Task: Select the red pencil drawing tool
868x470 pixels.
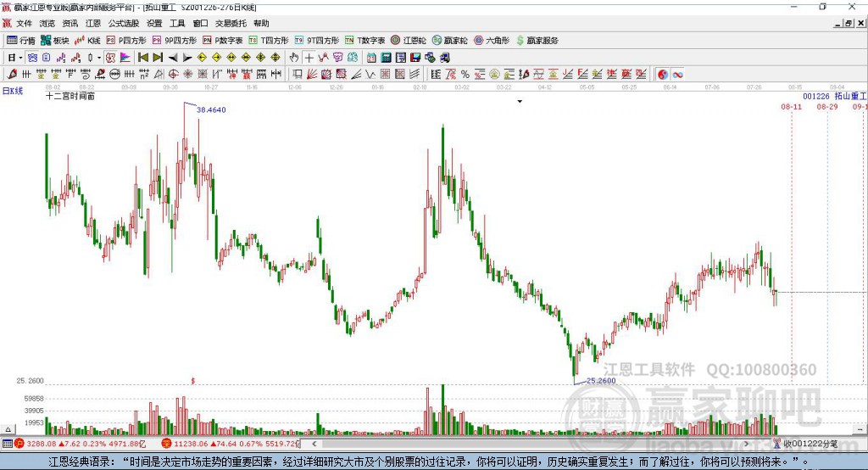Action: tap(12, 75)
